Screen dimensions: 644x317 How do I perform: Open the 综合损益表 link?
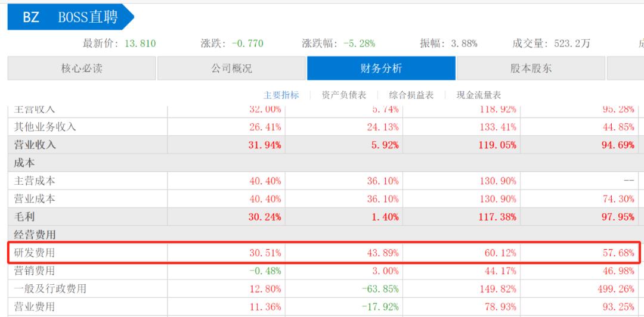click(411, 95)
